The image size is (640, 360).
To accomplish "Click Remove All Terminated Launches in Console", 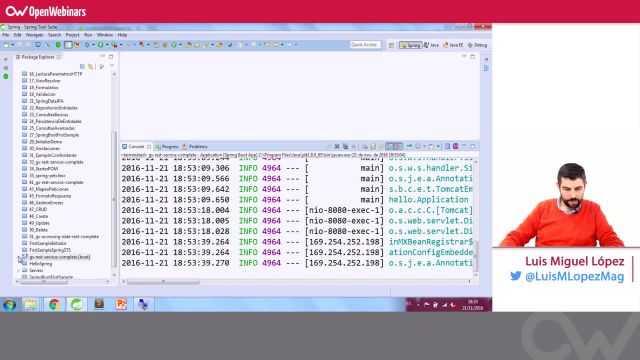I will click(345, 147).
